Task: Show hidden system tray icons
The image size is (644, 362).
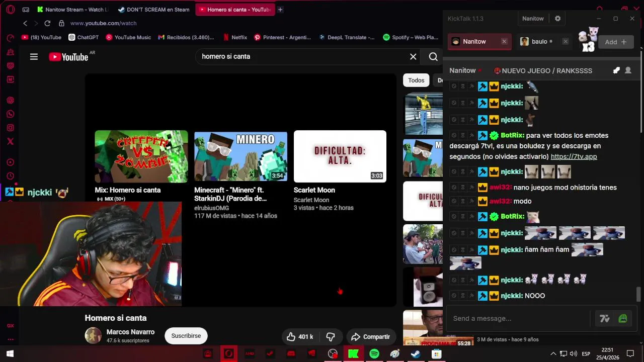Action: pyautogui.click(x=553, y=354)
